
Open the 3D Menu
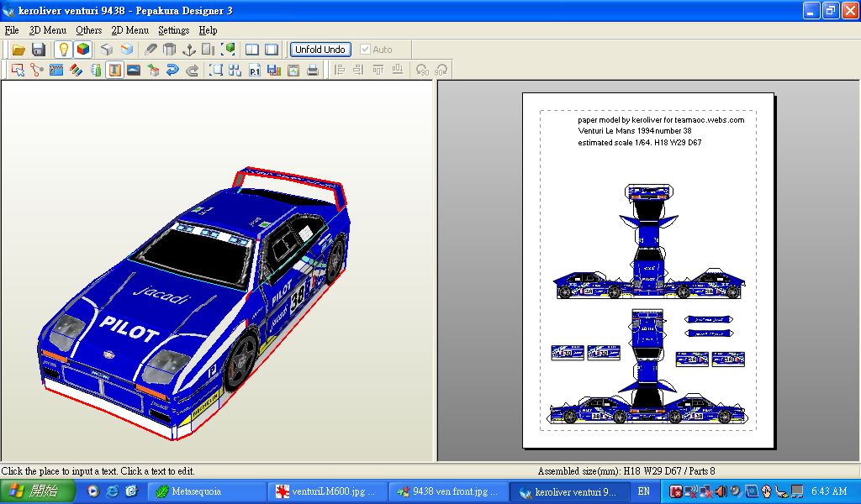pyautogui.click(x=48, y=30)
